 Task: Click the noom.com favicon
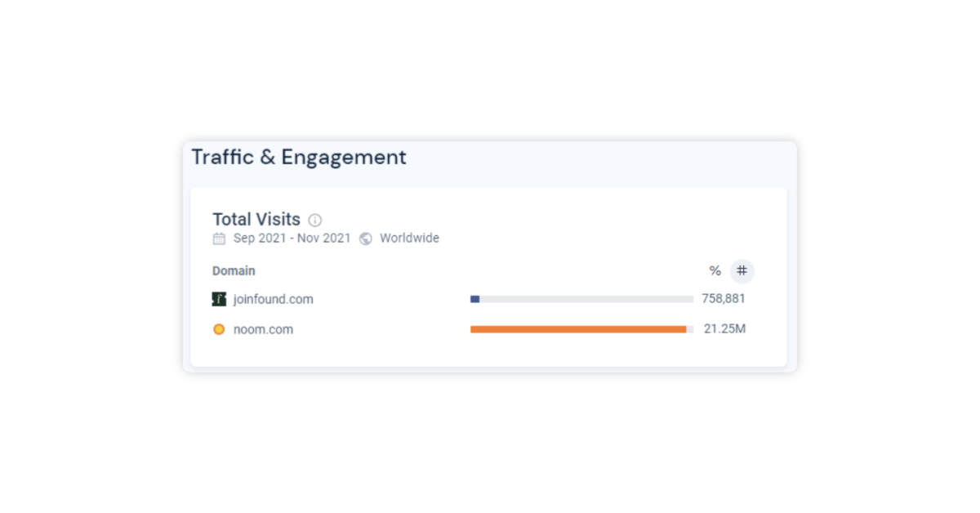pos(219,329)
